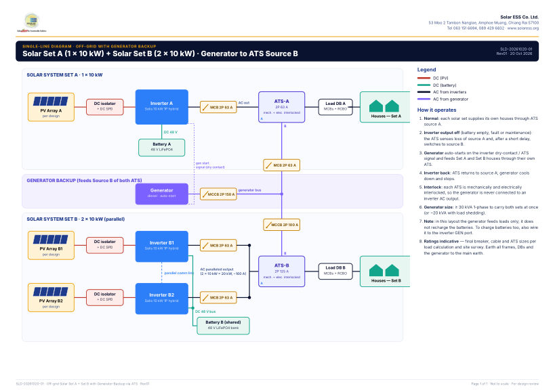This screenshot has width=555, height=392.
Task: Select the Inverter B2 block
Action: click(162, 299)
